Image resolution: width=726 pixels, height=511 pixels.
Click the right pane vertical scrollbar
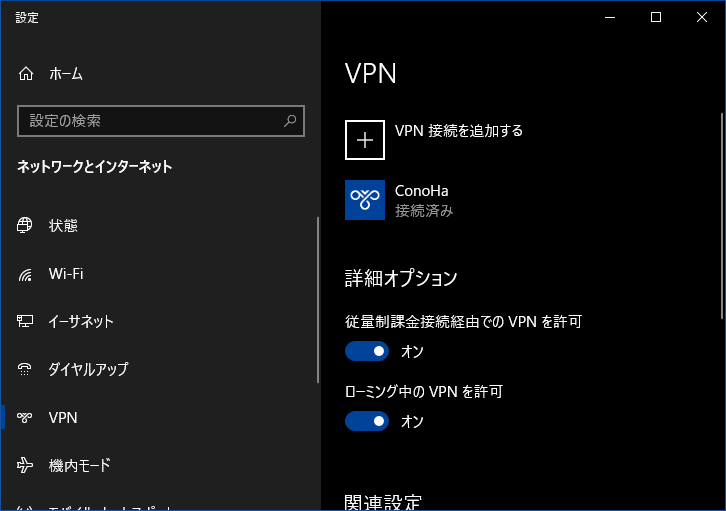[x=722, y=216]
